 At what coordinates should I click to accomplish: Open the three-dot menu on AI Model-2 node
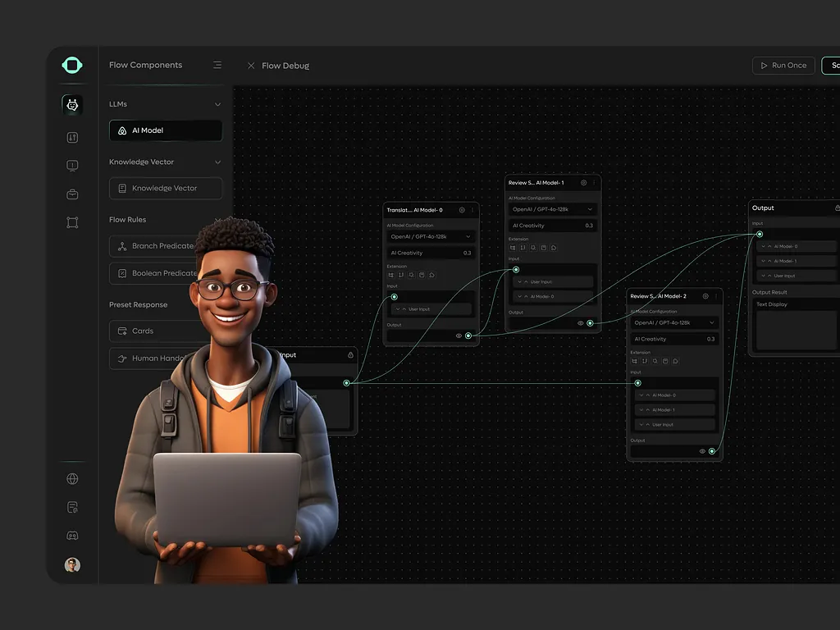pyautogui.click(x=715, y=296)
